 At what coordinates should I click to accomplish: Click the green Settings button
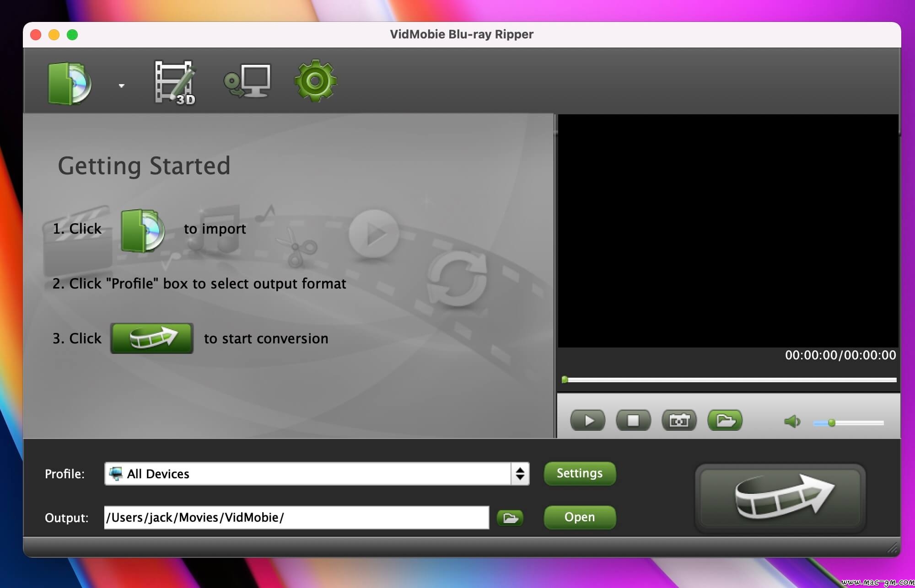point(580,473)
